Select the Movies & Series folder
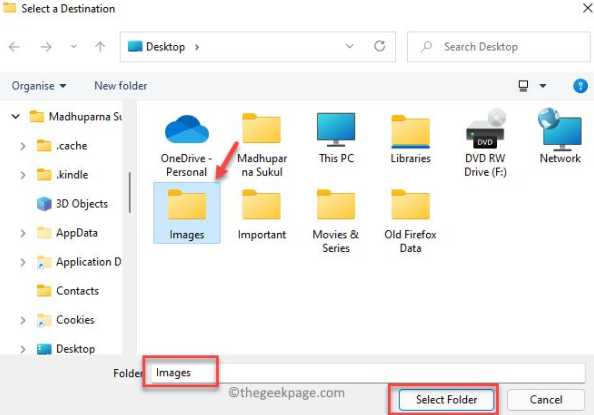This screenshot has width=594, height=415. (336, 221)
